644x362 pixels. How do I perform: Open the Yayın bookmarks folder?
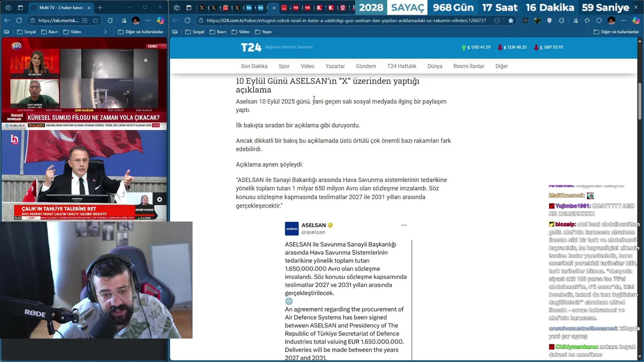263,32
